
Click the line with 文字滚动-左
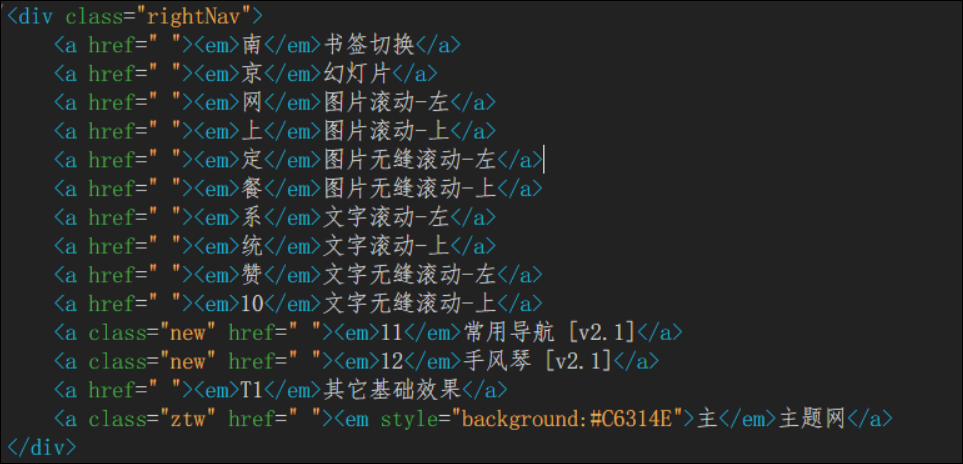pos(275,217)
